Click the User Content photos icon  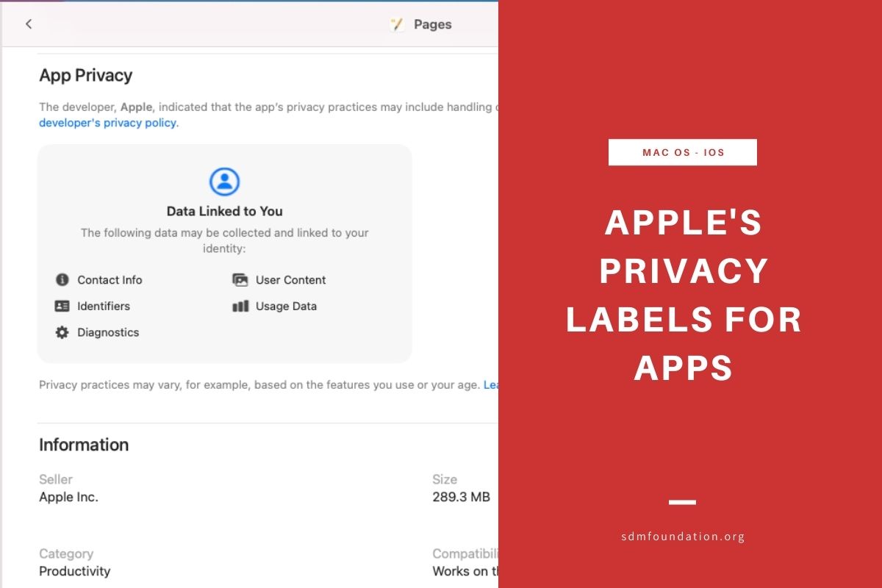240,280
